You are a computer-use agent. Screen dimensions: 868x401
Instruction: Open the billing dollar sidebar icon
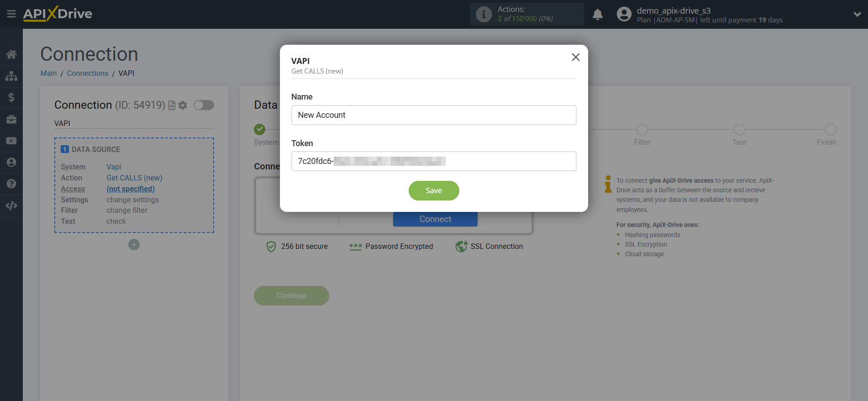11,97
